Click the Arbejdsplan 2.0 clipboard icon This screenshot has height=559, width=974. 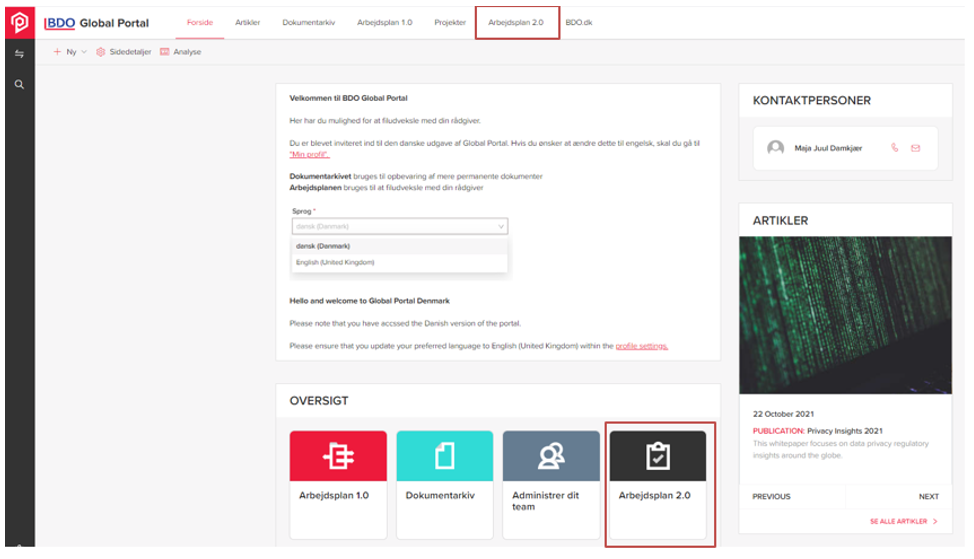pyautogui.click(x=658, y=456)
